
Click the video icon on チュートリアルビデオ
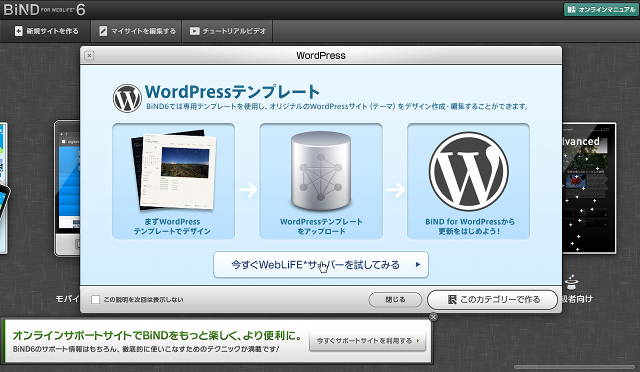tap(195, 31)
